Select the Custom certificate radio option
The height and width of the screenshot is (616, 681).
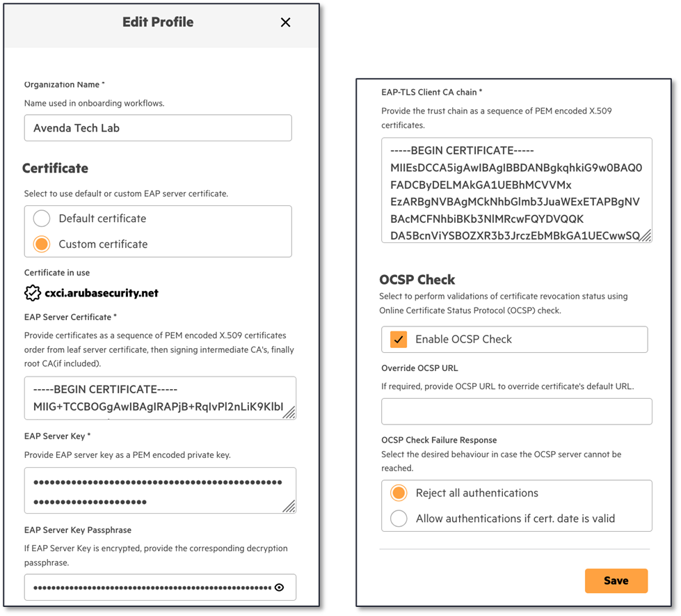(42, 244)
